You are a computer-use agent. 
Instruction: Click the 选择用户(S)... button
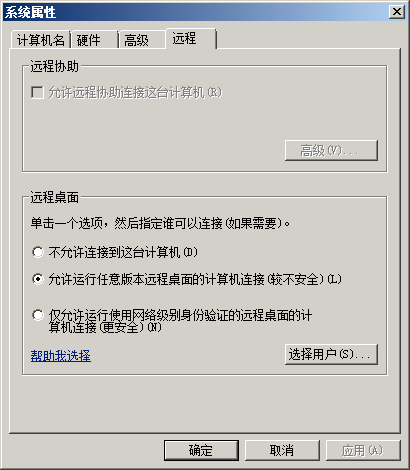click(x=331, y=354)
